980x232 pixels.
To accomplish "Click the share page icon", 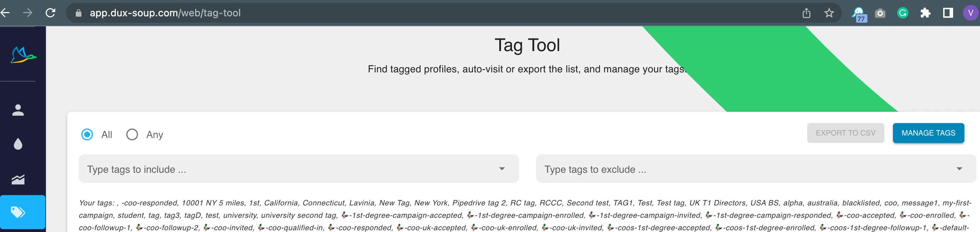I will (x=806, y=13).
